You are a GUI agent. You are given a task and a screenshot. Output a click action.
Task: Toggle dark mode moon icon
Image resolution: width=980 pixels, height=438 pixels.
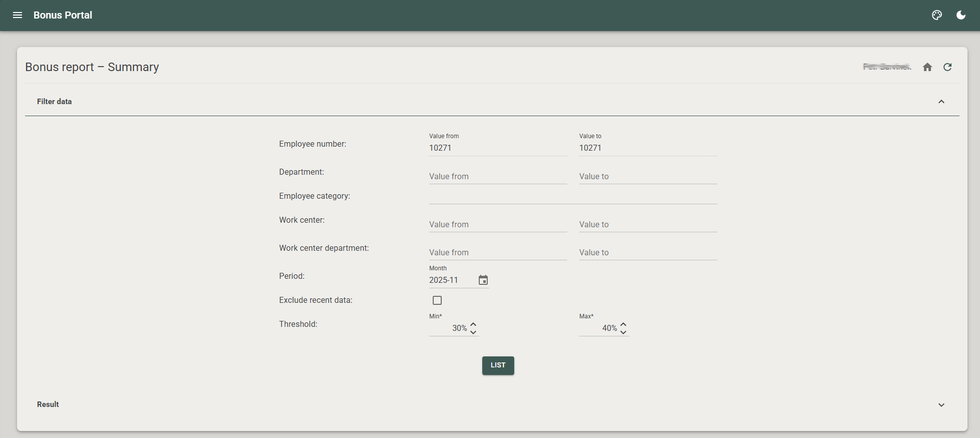click(x=961, y=15)
